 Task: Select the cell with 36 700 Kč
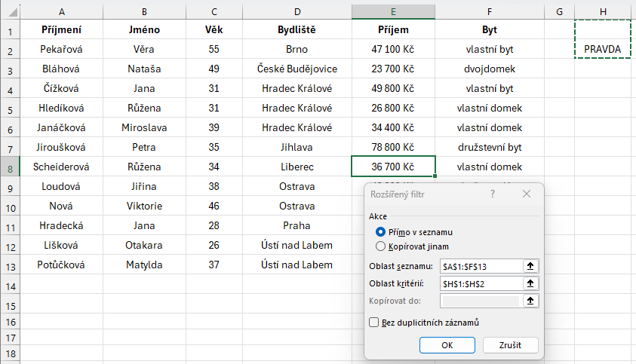(393, 167)
